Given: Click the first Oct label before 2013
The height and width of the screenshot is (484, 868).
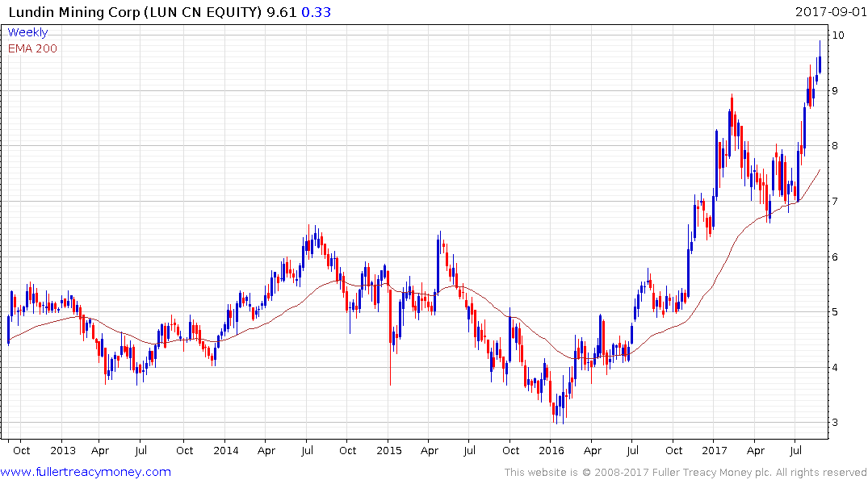Looking at the screenshot, I should tap(21, 450).
